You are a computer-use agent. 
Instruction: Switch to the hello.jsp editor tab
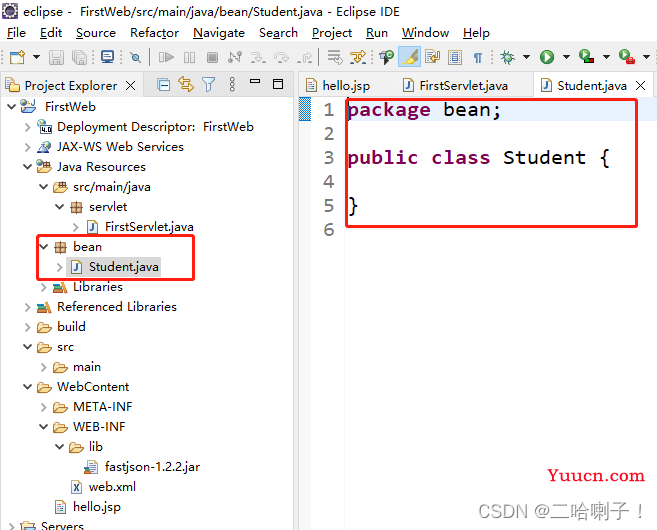tap(338, 85)
